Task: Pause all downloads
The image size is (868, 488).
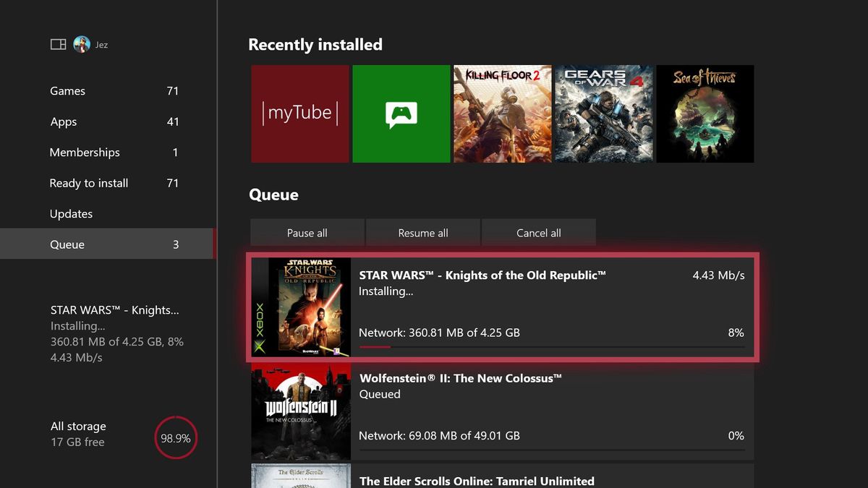Action: point(307,232)
